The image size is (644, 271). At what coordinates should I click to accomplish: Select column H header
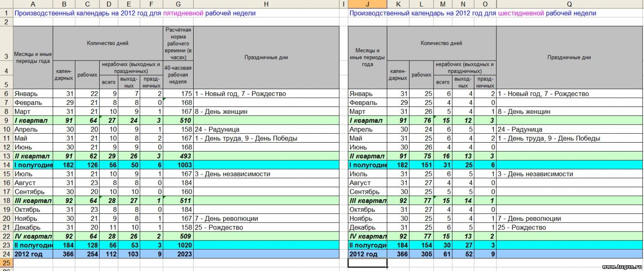click(x=266, y=4)
